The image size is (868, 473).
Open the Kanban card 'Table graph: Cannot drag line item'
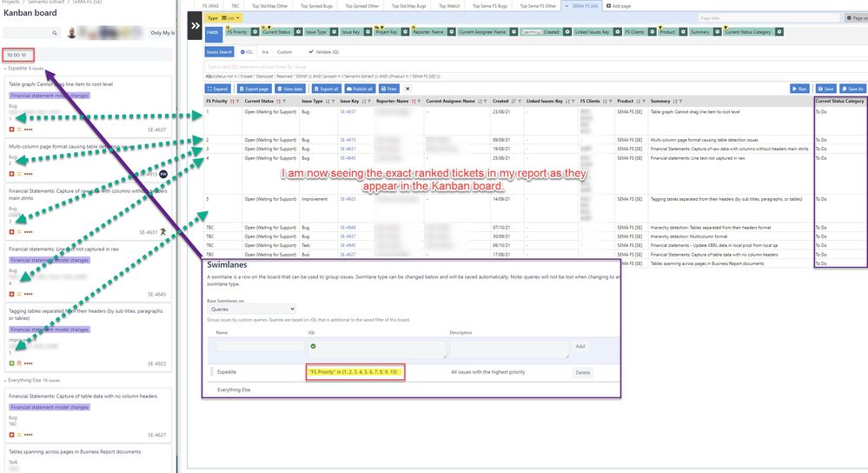89,106
